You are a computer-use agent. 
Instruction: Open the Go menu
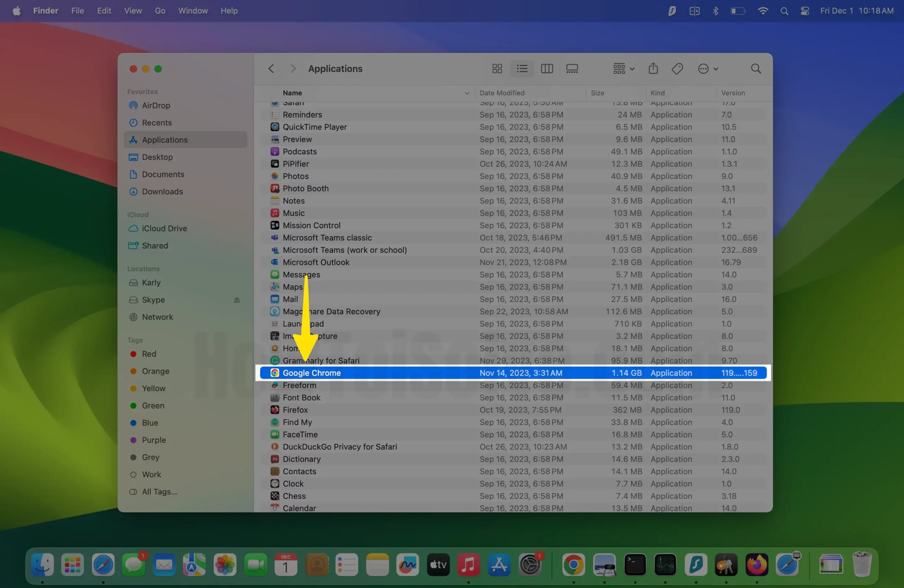pos(160,11)
